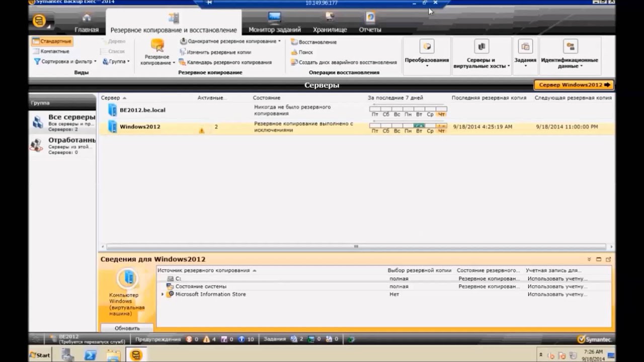Open the Windows Start button
Screen dimensions: 644x362
pos(40,355)
